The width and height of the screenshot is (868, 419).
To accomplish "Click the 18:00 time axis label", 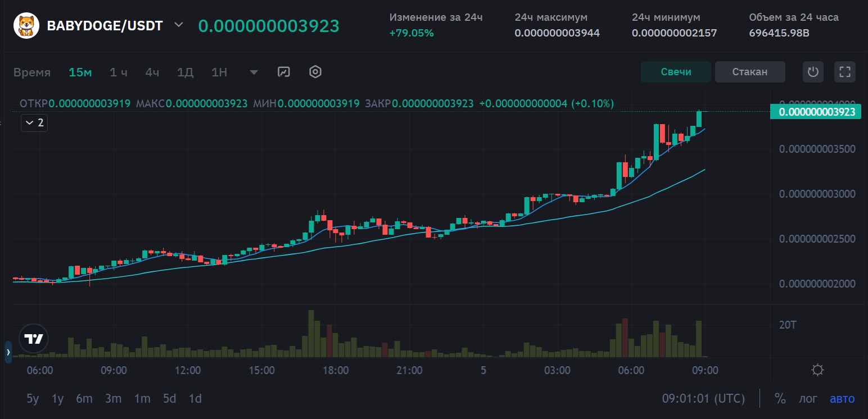I will pos(336,371).
